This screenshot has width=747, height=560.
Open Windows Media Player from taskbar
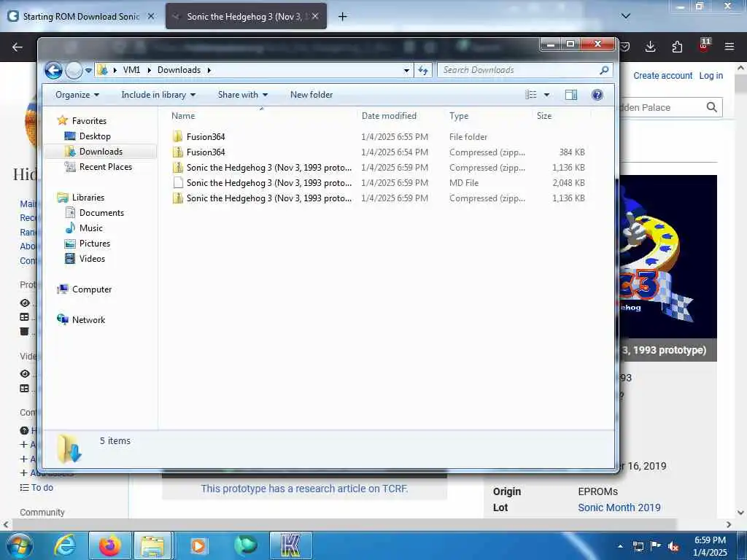pos(198,545)
